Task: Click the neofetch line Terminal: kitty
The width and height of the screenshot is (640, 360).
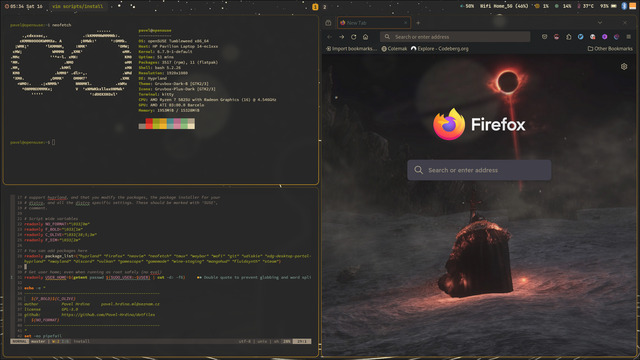Action: coord(156,94)
